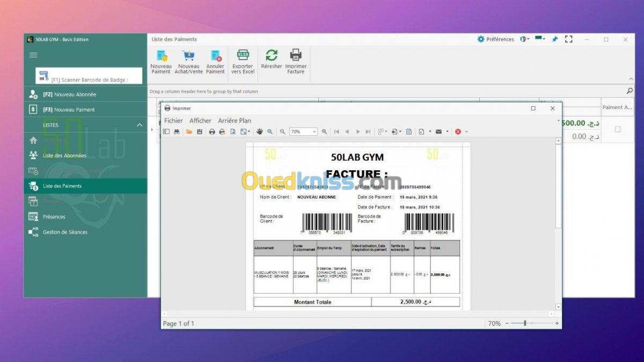Image resolution: width=644 pixels, height=362 pixels.
Task: Go to first page in print preview
Action: [336, 132]
